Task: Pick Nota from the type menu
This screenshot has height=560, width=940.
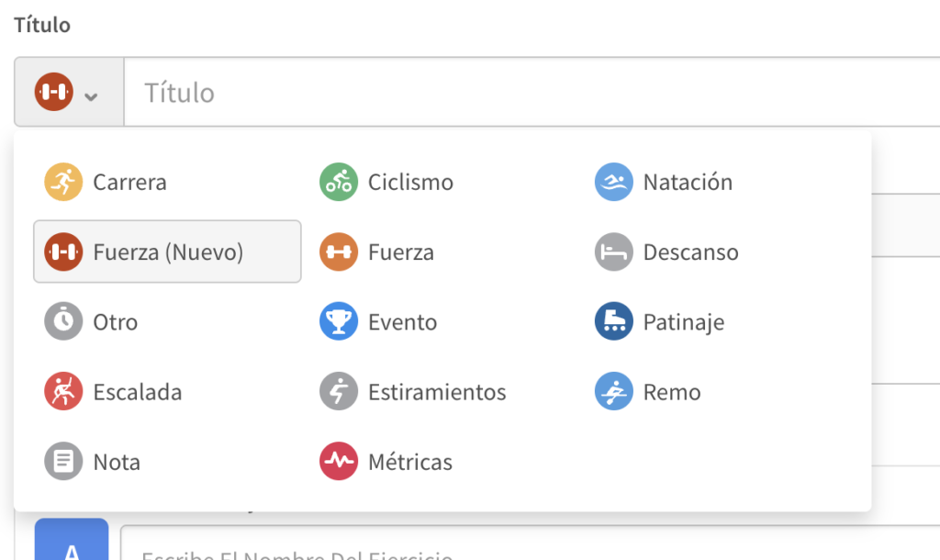Action: point(117,462)
